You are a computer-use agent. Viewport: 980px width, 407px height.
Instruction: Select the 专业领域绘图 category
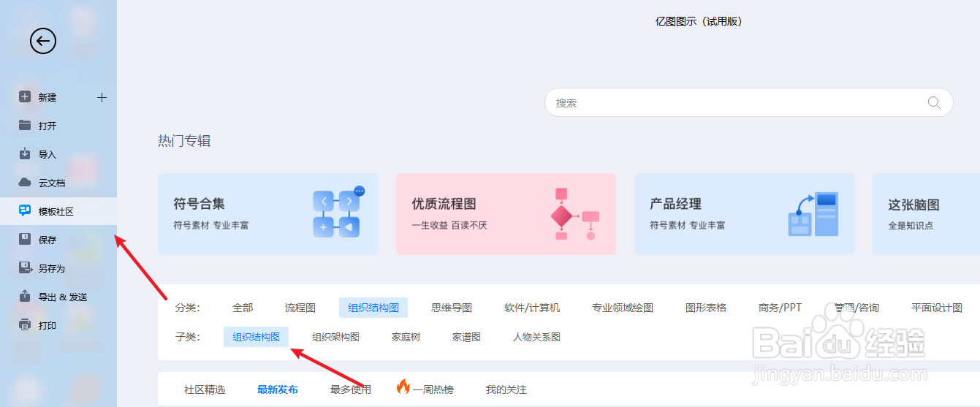pyautogui.click(x=623, y=308)
